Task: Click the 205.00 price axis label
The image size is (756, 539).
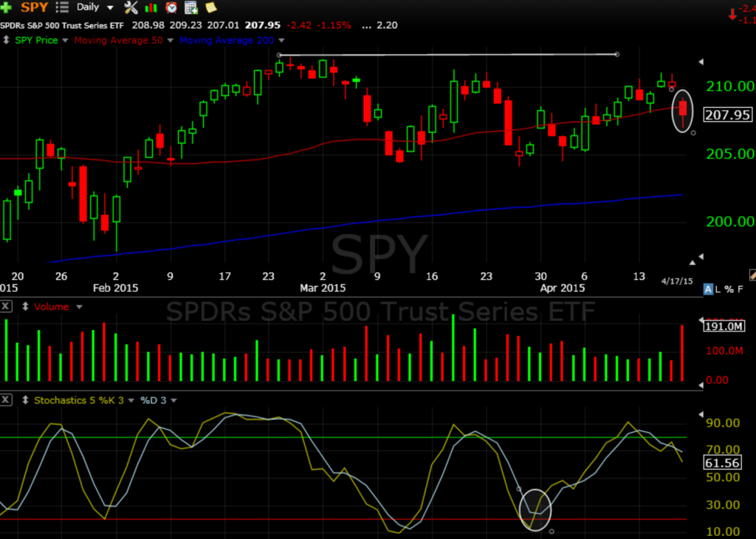Action: (x=730, y=154)
